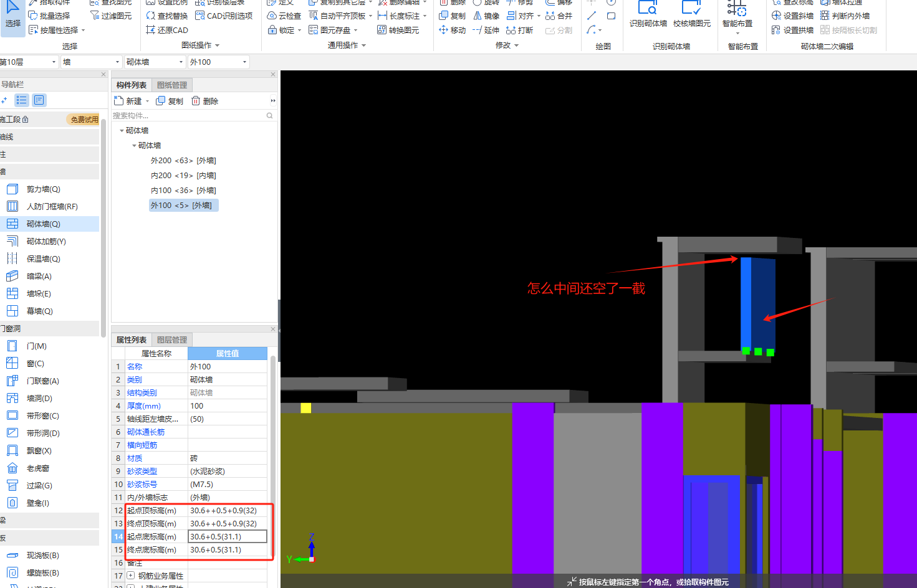Open the floor dropdown showing 第10层
Screen dimensions: 917x588
(x=29, y=62)
